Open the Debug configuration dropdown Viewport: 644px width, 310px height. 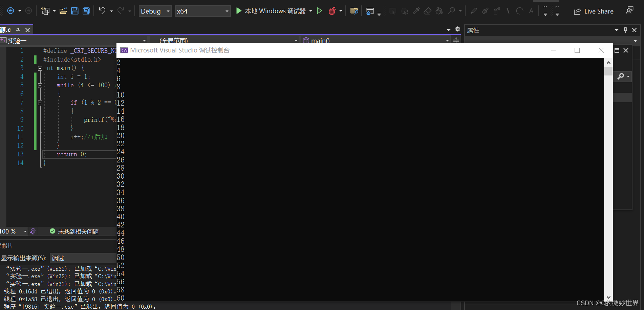click(155, 11)
